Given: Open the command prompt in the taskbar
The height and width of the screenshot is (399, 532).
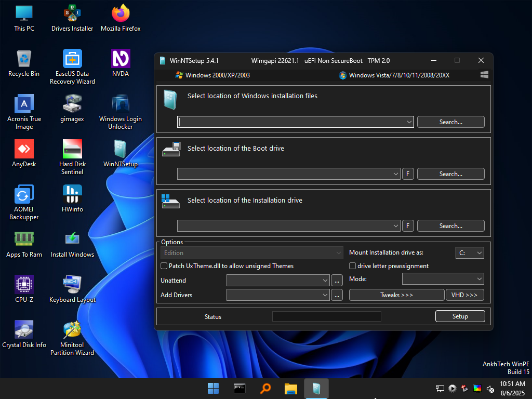Looking at the screenshot, I should 240,388.
